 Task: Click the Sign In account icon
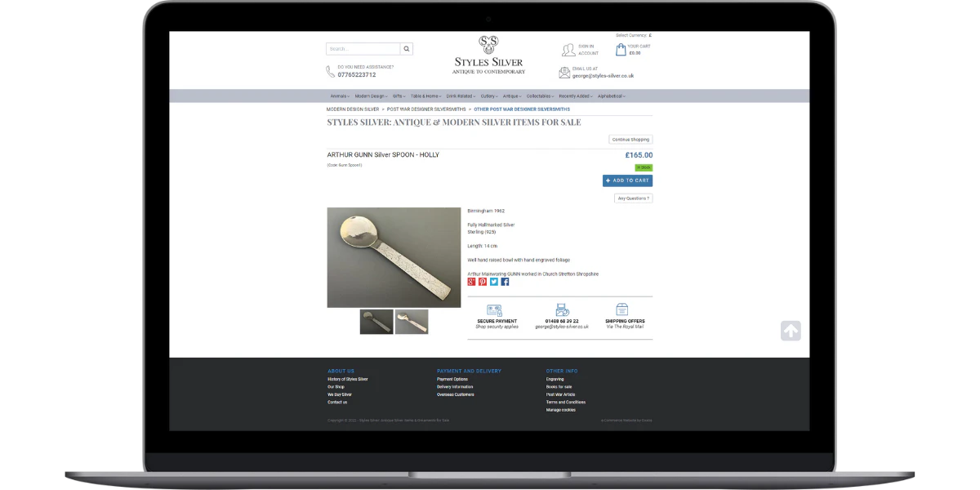[568, 50]
